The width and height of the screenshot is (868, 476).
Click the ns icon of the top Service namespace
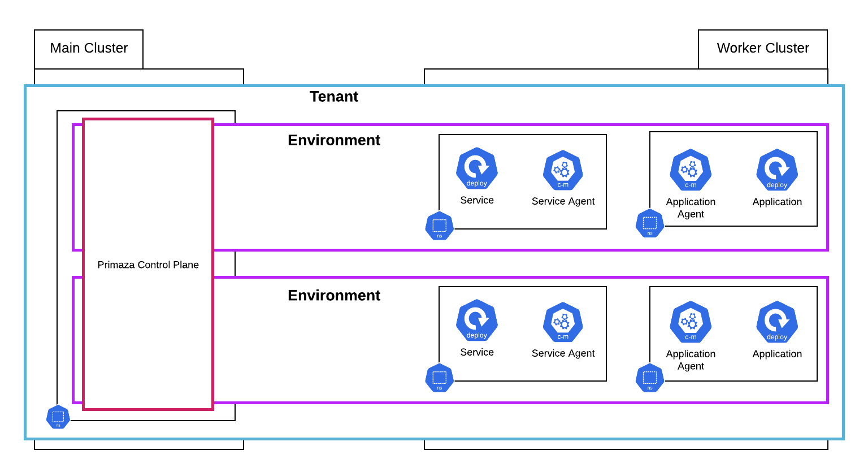coord(440,226)
